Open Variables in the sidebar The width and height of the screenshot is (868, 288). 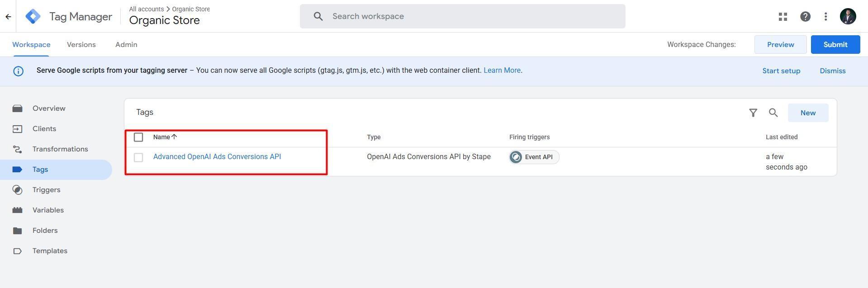(x=48, y=210)
